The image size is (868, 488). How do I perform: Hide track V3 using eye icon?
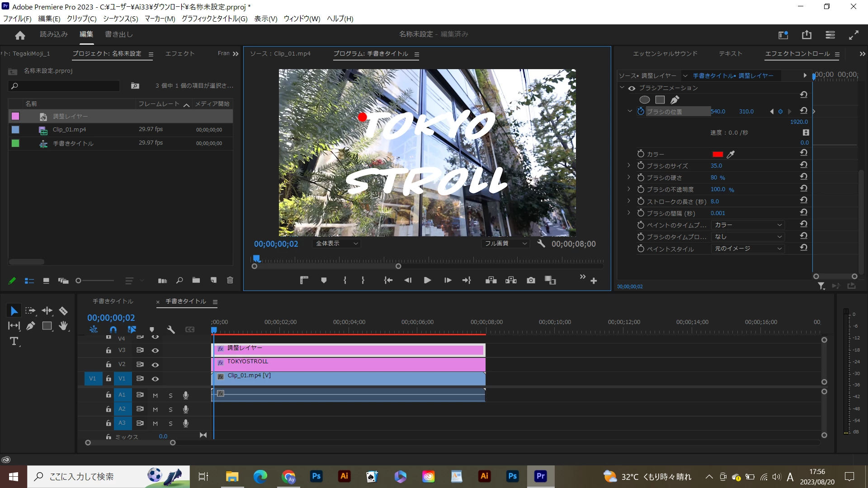(x=155, y=351)
